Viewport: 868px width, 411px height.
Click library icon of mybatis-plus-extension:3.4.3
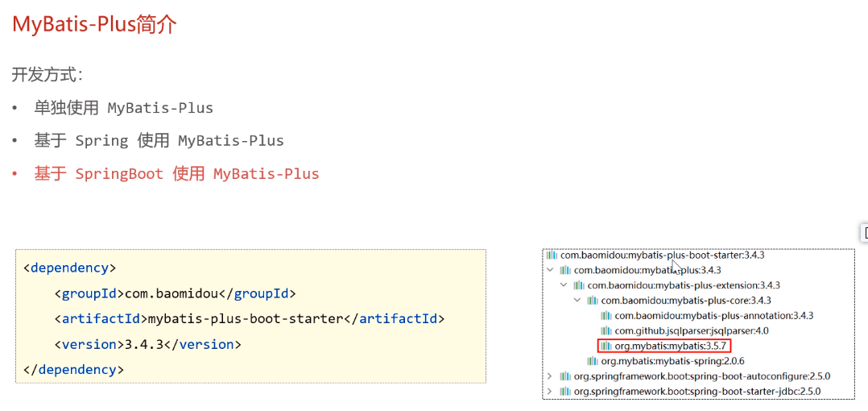[x=578, y=285]
